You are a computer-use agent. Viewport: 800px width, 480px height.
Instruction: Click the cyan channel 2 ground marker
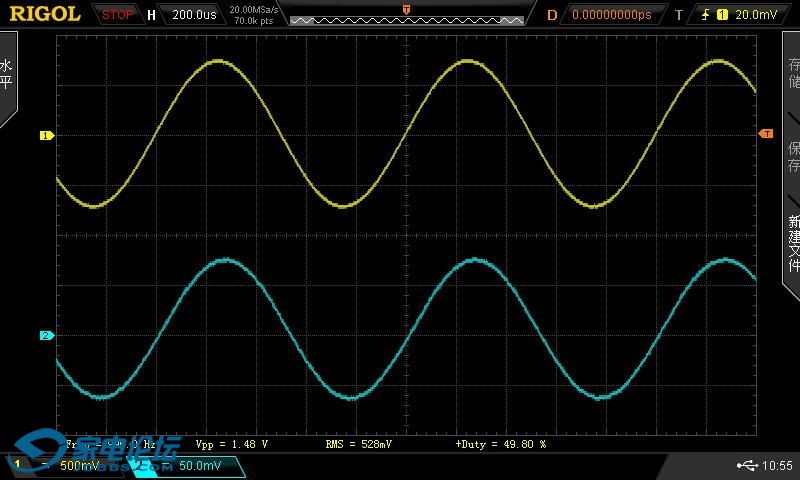[x=46, y=335]
